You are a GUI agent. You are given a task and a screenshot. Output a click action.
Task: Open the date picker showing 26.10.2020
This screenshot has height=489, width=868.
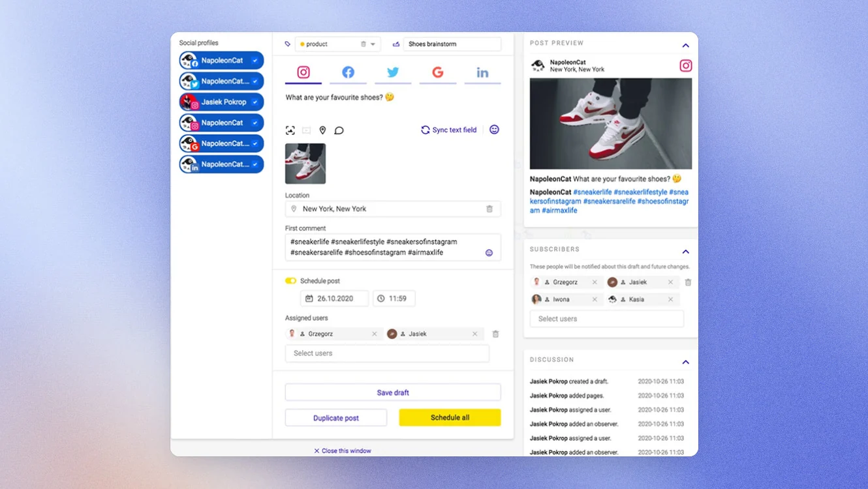click(334, 299)
